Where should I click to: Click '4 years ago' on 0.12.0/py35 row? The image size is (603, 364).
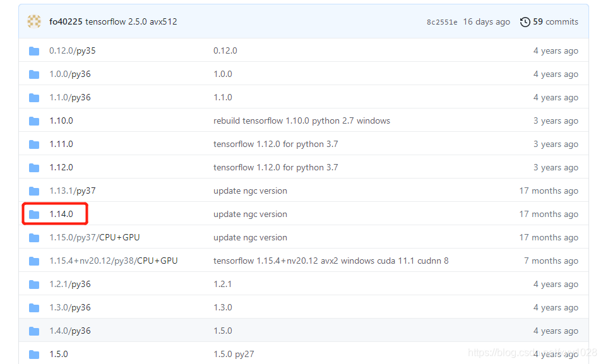coord(556,51)
